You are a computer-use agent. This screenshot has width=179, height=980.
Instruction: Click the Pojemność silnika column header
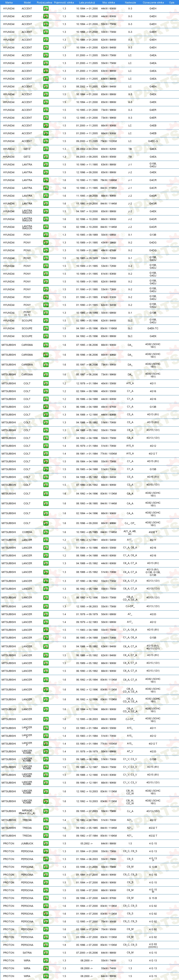click(64, 2)
